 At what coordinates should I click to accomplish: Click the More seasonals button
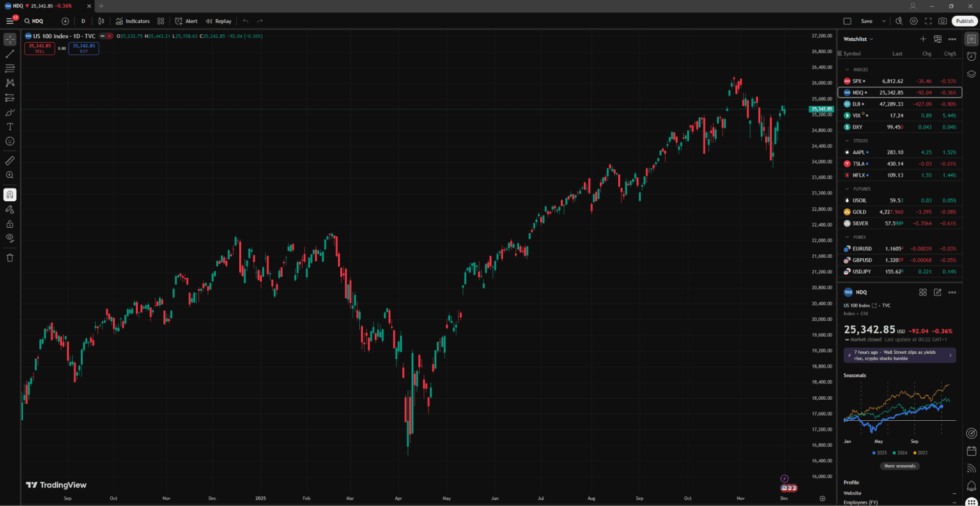click(900, 466)
